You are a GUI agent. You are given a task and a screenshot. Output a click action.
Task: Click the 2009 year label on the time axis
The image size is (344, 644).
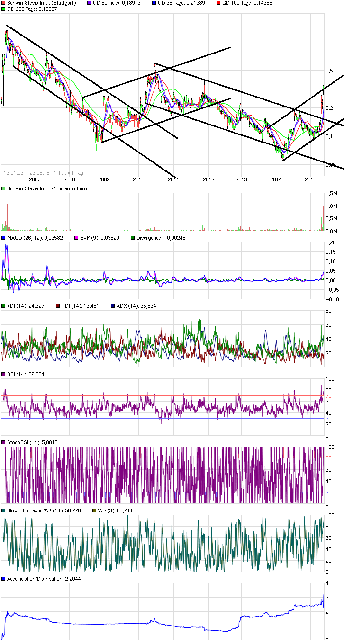[x=104, y=179]
